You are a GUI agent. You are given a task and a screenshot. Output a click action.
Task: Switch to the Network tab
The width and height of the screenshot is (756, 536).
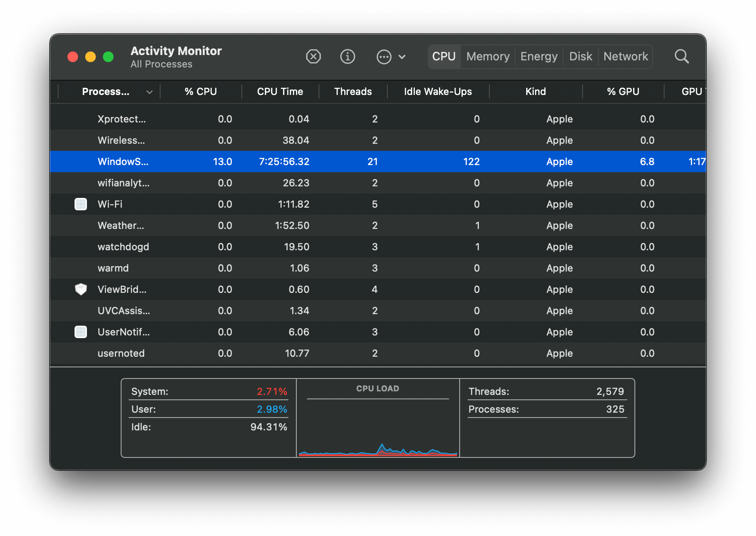626,56
